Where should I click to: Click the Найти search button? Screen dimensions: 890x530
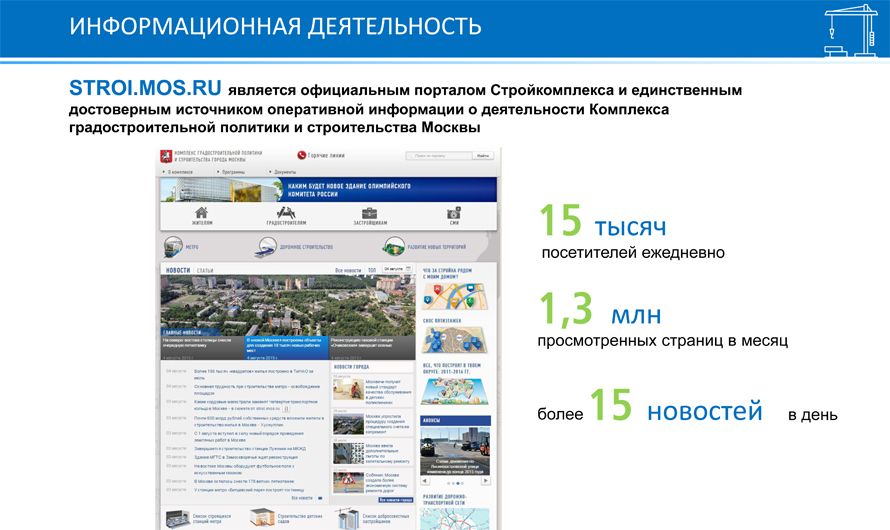482,155
